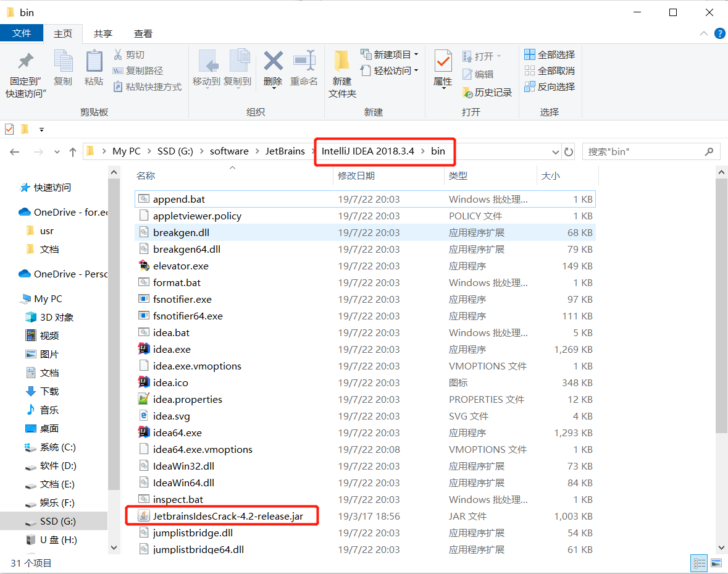Click properties checkmark in quick access toolbar
The width and height of the screenshot is (728, 574).
point(9,129)
